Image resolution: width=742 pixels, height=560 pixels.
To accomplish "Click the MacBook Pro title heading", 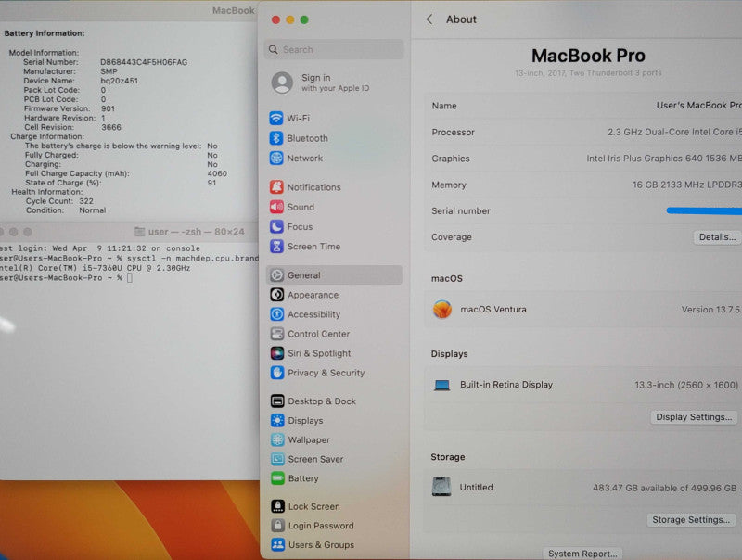I will 588,56.
